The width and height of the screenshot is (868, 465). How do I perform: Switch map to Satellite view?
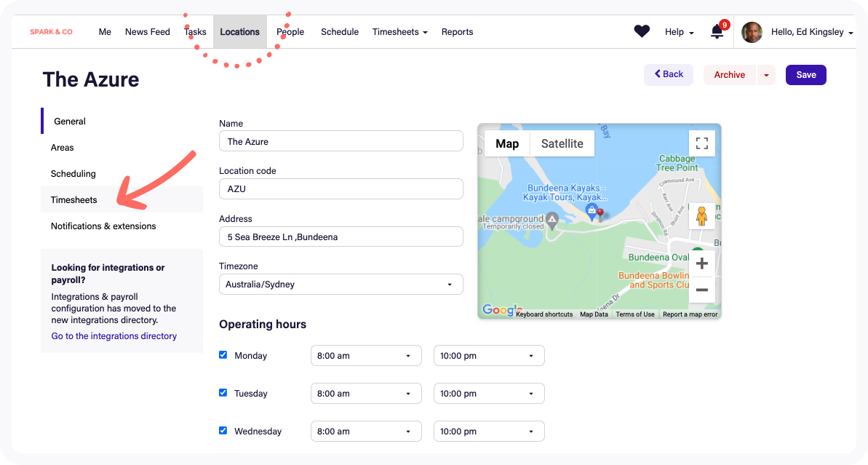(562, 143)
